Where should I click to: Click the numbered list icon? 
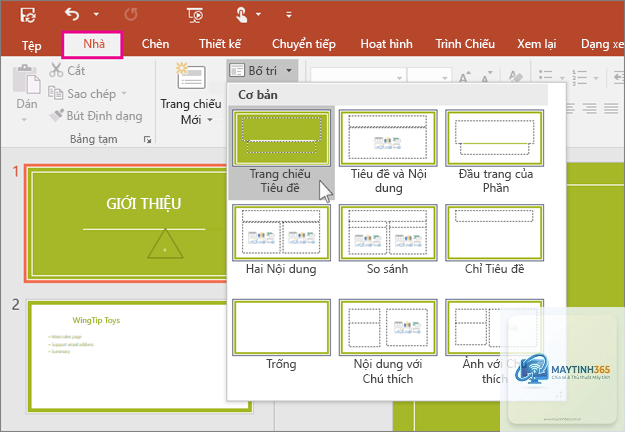pos(580,77)
